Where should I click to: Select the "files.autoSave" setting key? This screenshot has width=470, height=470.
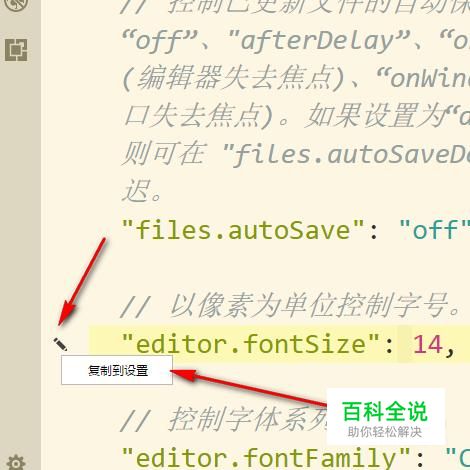[243, 230]
